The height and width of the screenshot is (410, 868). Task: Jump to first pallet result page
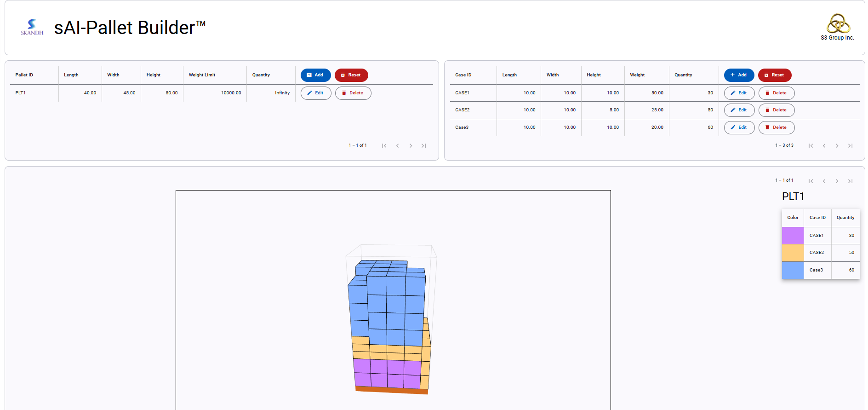(811, 181)
